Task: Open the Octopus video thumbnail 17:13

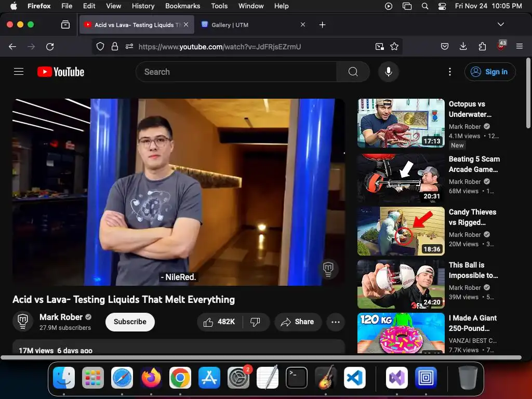Action: (x=401, y=123)
